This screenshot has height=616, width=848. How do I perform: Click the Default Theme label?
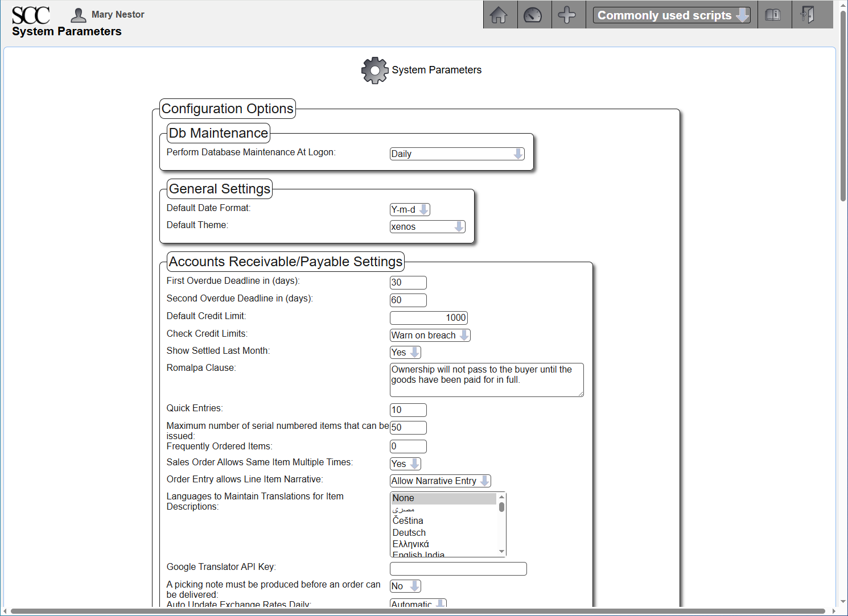tap(197, 225)
